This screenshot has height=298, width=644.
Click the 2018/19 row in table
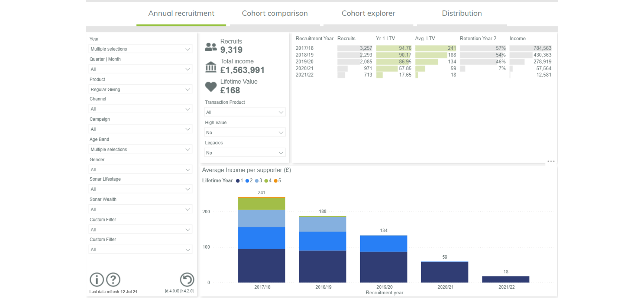(x=423, y=55)
